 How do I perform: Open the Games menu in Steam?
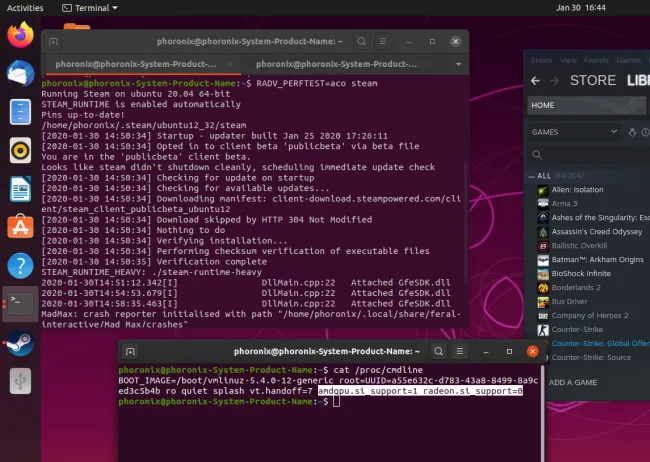[x=628, y=61]
